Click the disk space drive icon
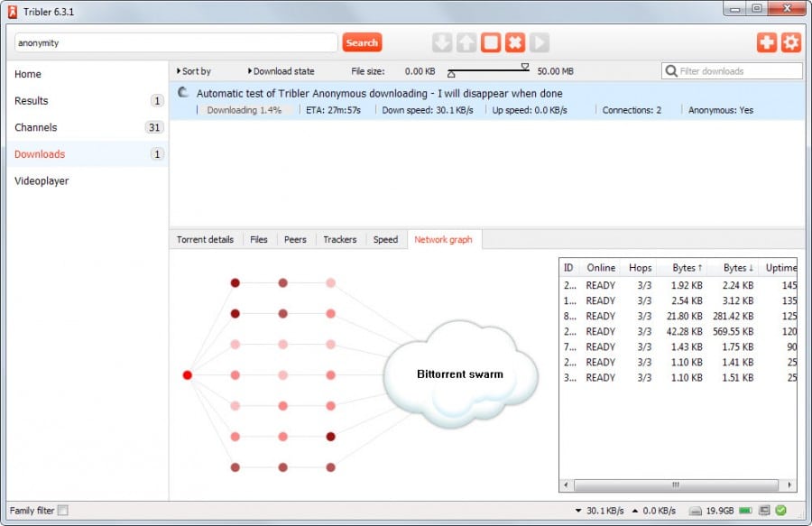Image resolution: width=812 pixels, height=526 pixels. (697, 511)
